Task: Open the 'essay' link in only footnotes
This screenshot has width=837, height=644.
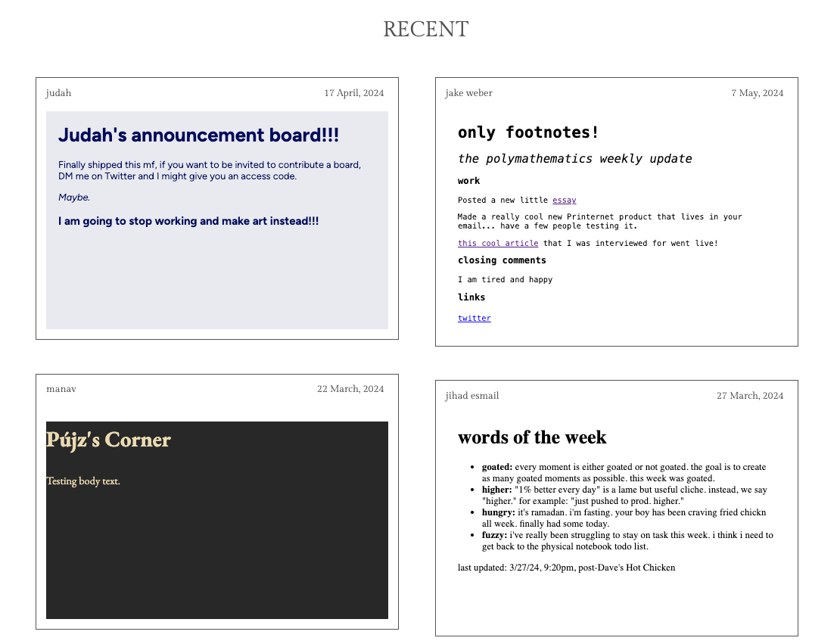Action: [565, 200]
